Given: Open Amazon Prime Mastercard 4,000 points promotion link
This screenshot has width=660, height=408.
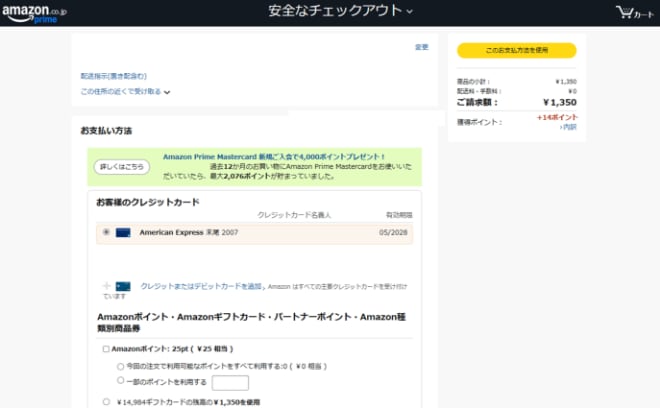Looking at the screenshot, I should (274, 157).
